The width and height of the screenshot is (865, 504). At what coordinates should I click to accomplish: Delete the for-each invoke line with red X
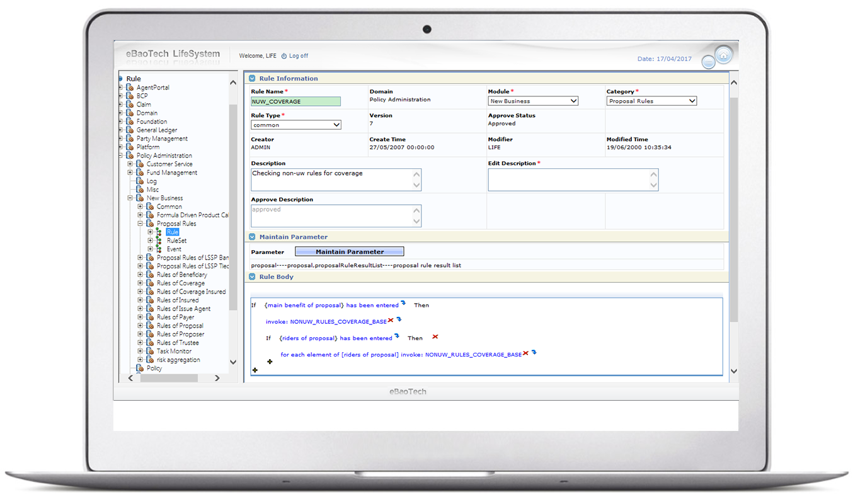click(x=525, y=353)
